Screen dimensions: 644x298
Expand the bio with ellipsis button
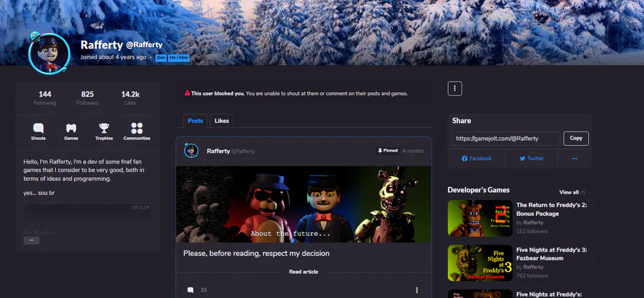coord(31,241)
